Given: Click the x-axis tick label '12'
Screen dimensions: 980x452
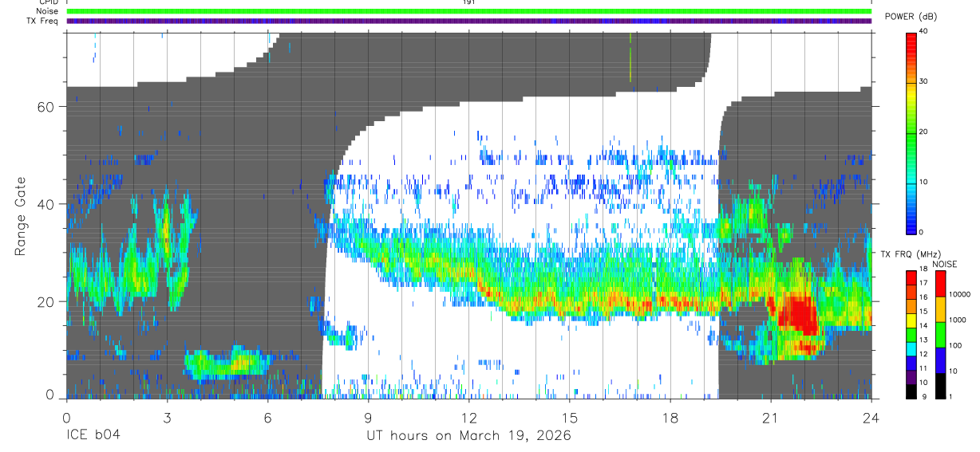Looking at the screenshot, I should click(468, 417).
